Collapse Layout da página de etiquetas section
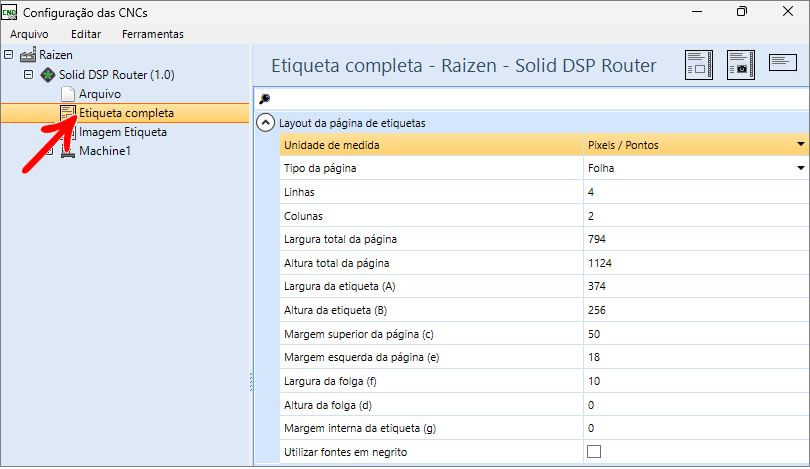 (266, 123)
